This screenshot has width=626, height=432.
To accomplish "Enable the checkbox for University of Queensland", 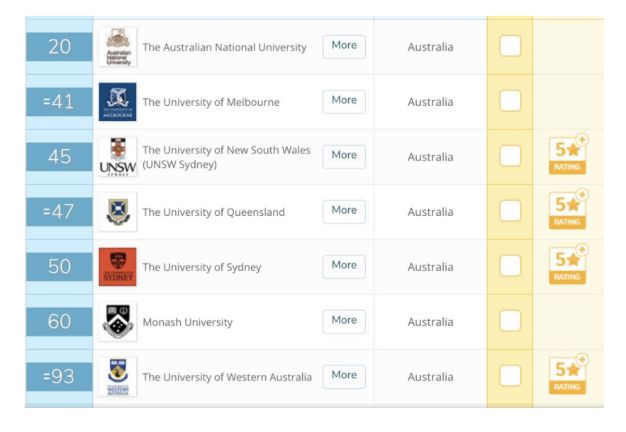I will [510, 211].
